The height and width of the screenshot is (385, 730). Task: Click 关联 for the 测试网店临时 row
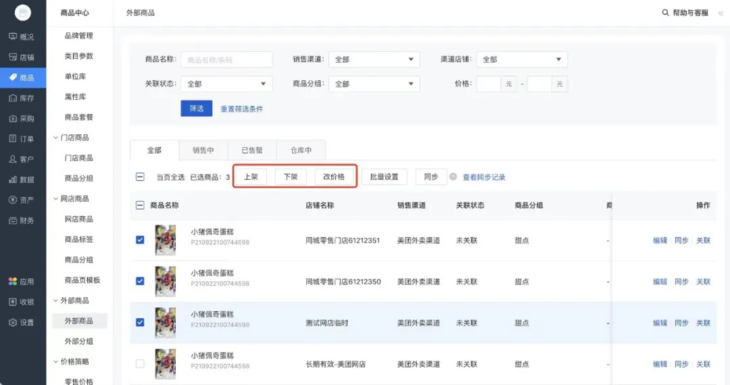coord(703,323)
